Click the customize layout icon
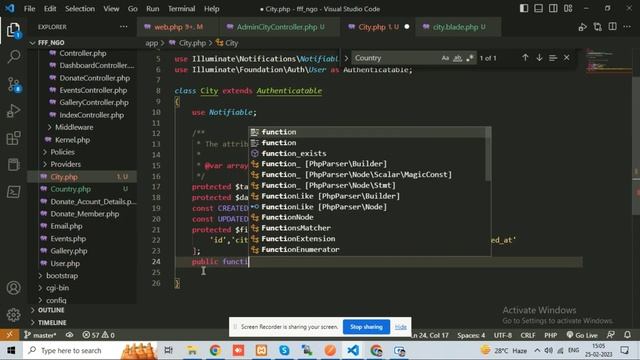The image size is (640, 360). (568, 9)
